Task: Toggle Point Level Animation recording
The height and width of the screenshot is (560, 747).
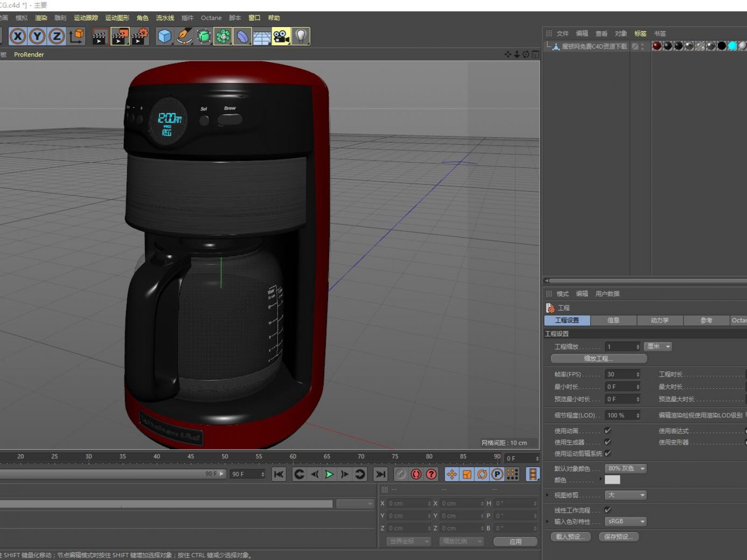Action: pos(513,474)
